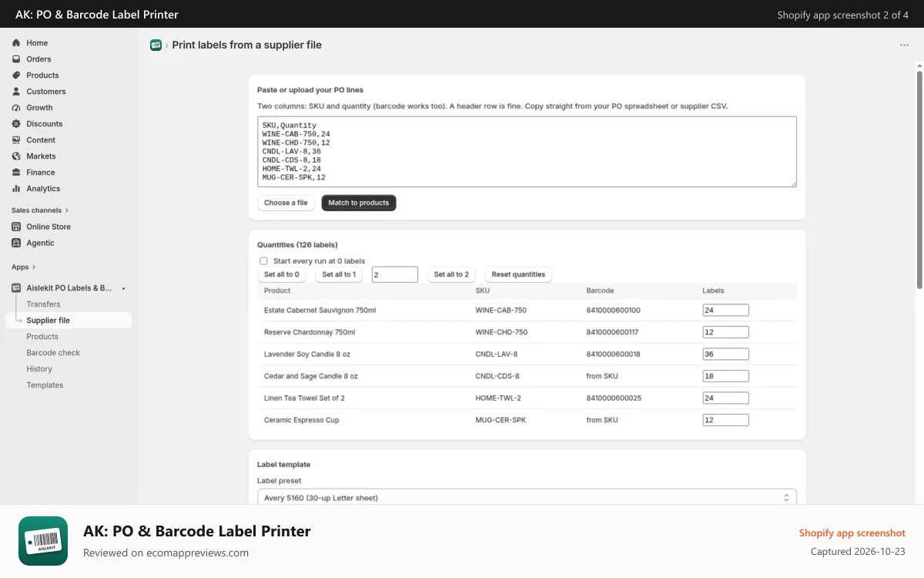Viewport: 924px width, 578px height.
Task: Click the Online Store icon
Action: [16, 227]
